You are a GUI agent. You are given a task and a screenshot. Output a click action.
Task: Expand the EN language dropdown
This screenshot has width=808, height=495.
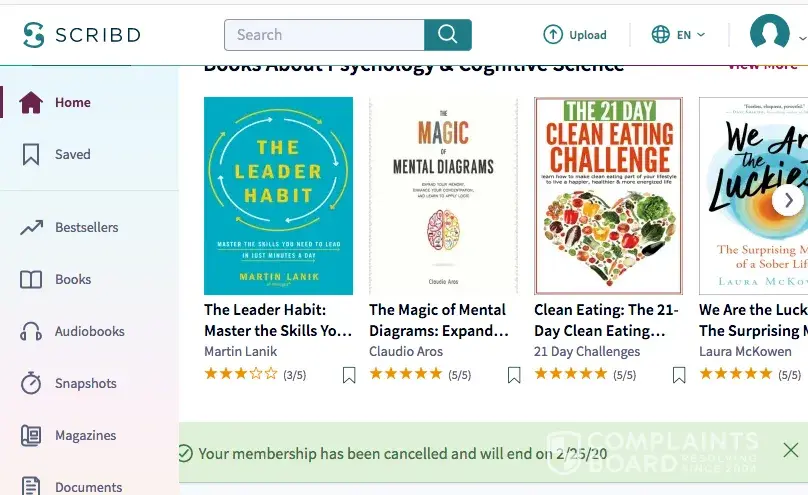(679, 35)
